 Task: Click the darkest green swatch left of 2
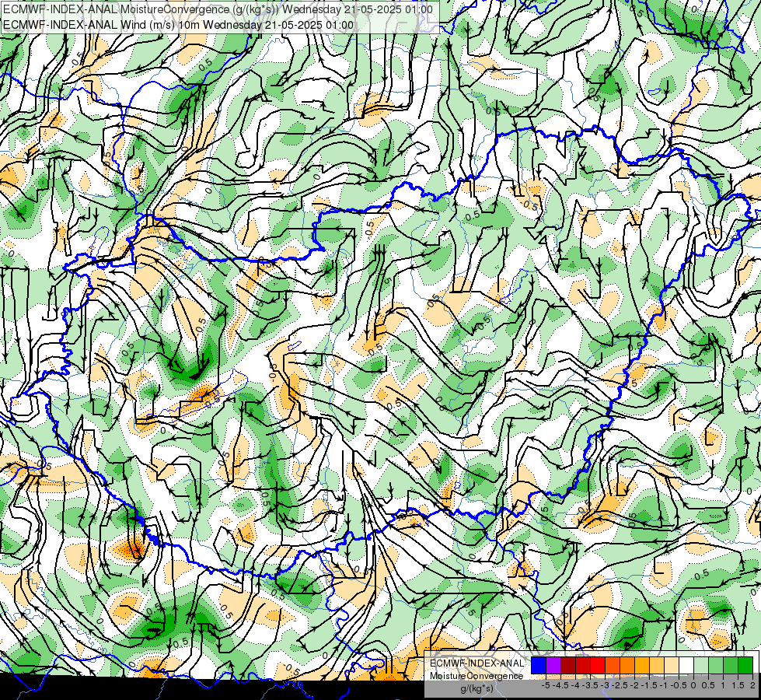pyautogui.click(x=745, y=666)
